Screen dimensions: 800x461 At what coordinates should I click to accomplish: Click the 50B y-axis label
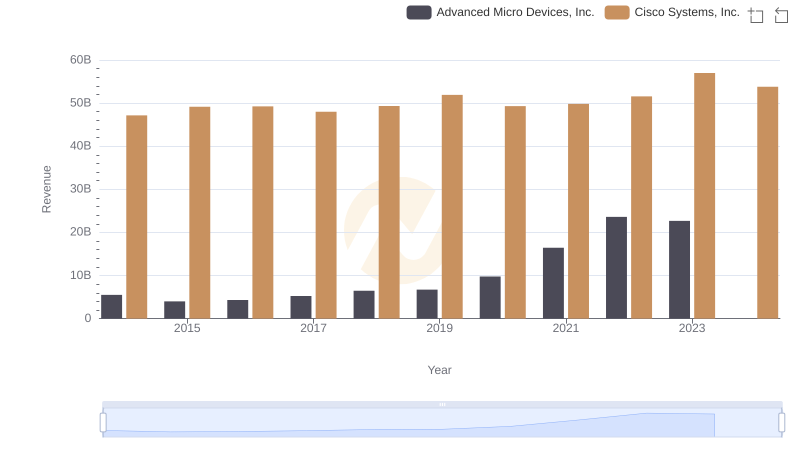(x=81, y=103)
